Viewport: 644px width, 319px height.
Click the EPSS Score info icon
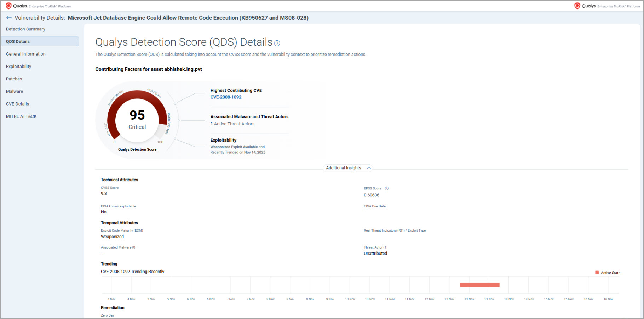[x=387, y=188]
